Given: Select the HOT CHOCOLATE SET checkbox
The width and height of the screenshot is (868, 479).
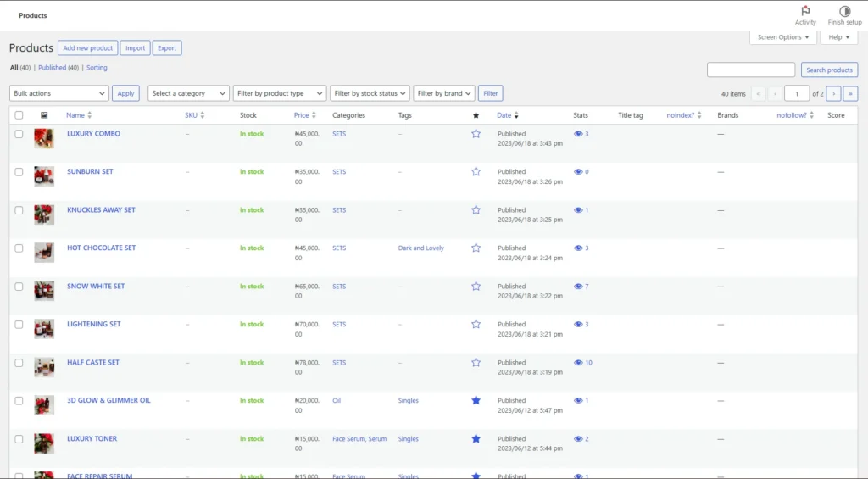Looking at the screenshot, I should [x=19, y=248].
